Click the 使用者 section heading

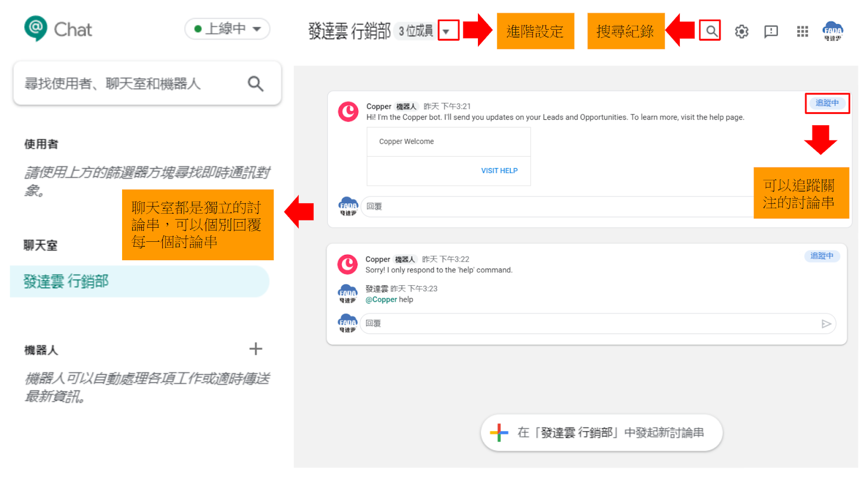pyautogui.click(x=41, y=144)
